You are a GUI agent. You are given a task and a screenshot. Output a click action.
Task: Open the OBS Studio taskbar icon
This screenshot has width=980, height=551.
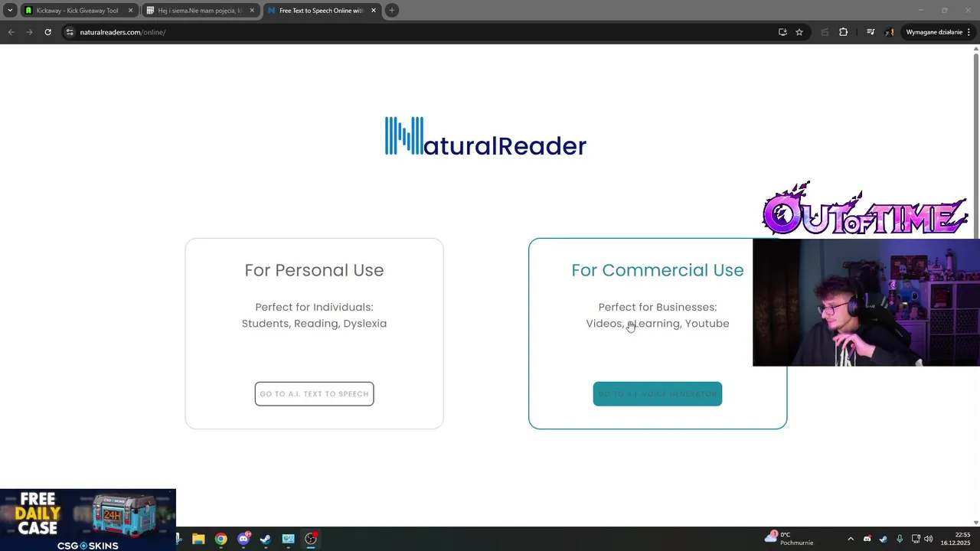click(x=311, y=539)
